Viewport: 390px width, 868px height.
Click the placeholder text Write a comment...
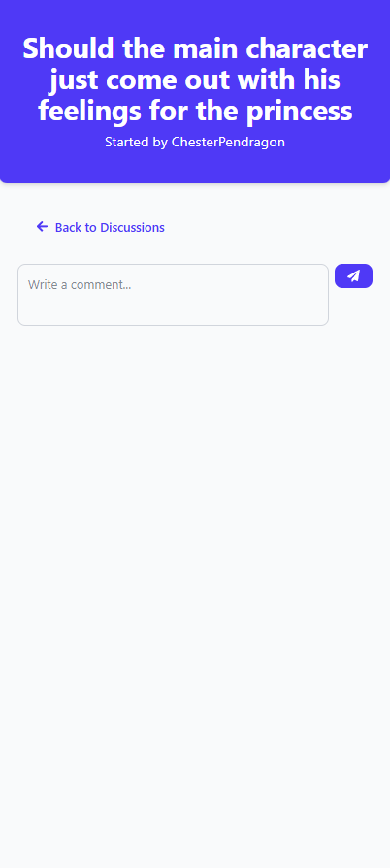coord(80,284)
